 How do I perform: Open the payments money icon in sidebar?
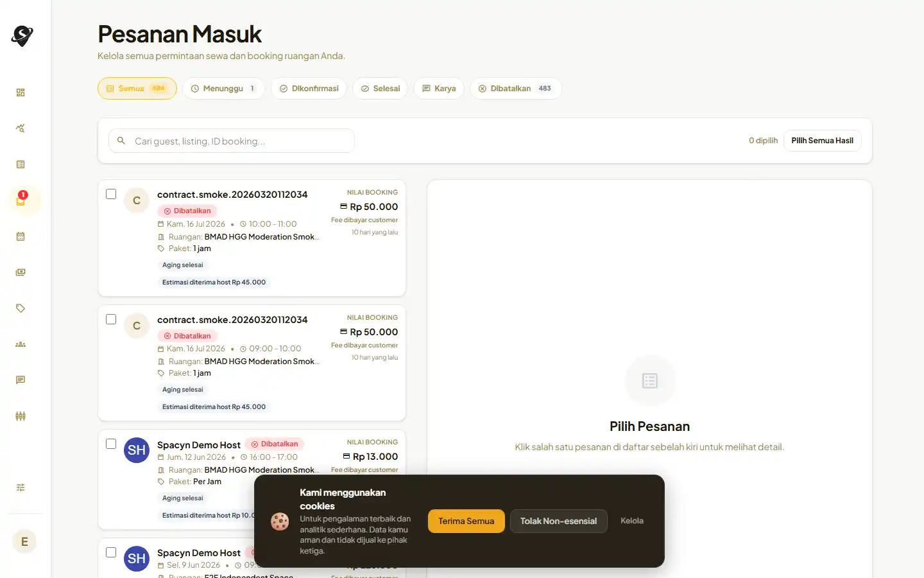tap(21, 272)
